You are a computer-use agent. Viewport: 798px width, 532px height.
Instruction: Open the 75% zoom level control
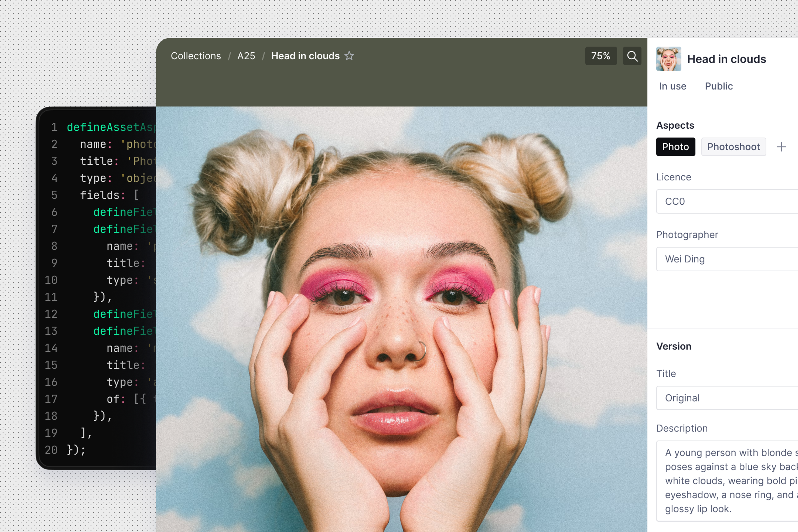pos(601,56)
